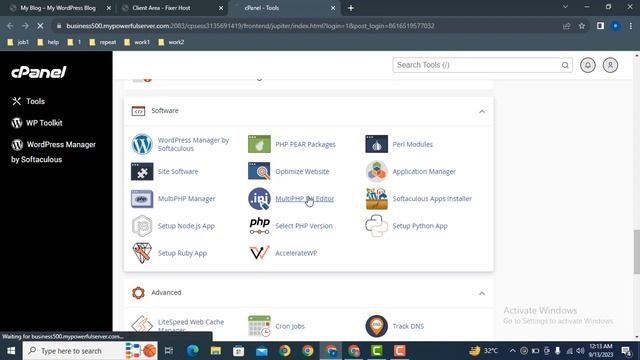The width and height of the screenshot is (640, 360).
Task: Open WordPress Manager by Softaculous icon in Software
Action: click(142, 144)
